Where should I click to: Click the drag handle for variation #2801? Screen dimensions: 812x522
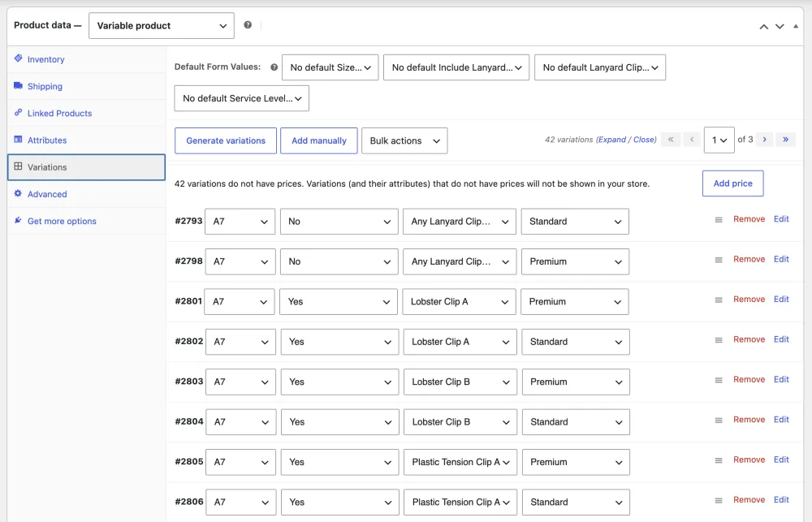click(719, 300)
